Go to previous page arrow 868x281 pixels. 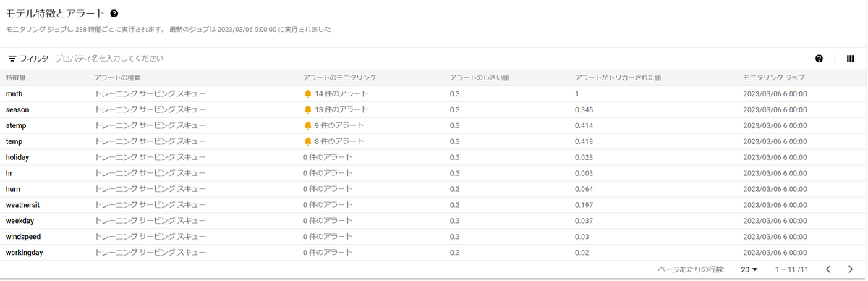tap(829, 269)
